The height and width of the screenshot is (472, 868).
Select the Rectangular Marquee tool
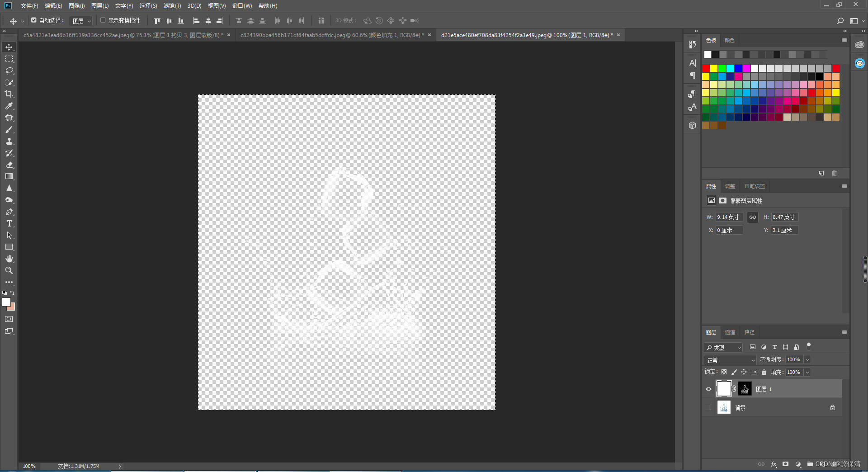click(9, 59)
